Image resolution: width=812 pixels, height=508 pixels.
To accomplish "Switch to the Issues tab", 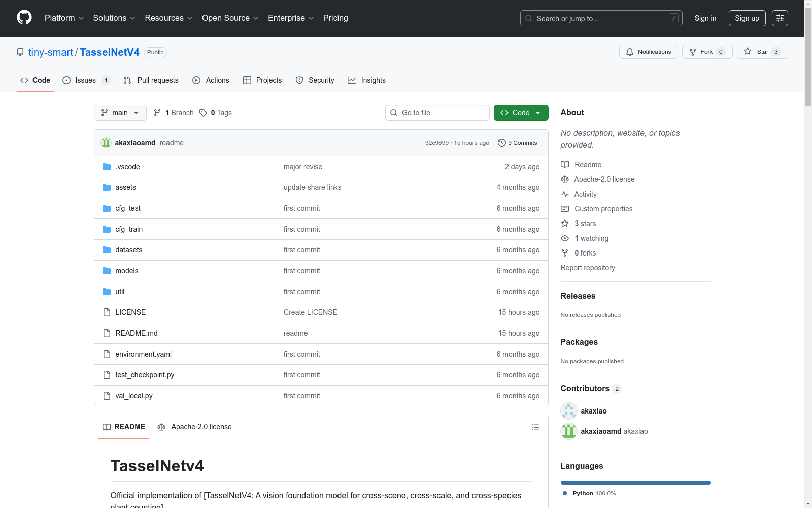I will tap(86, 80).
